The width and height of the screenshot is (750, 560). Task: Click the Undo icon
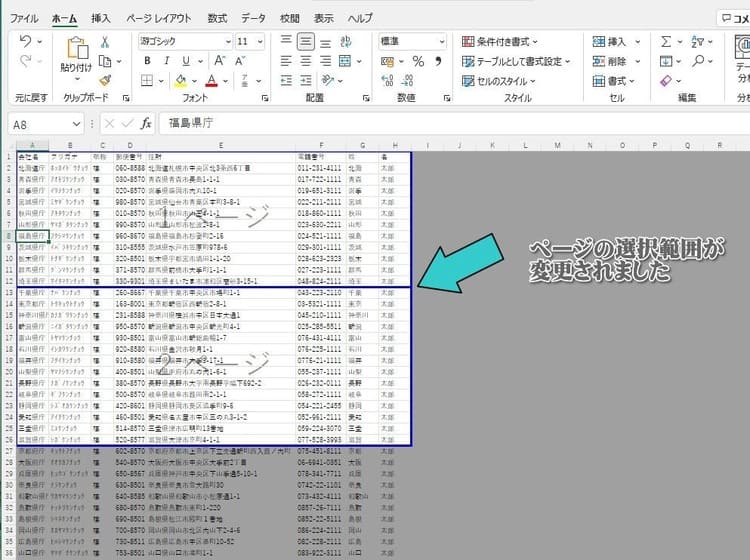point(26,42)
